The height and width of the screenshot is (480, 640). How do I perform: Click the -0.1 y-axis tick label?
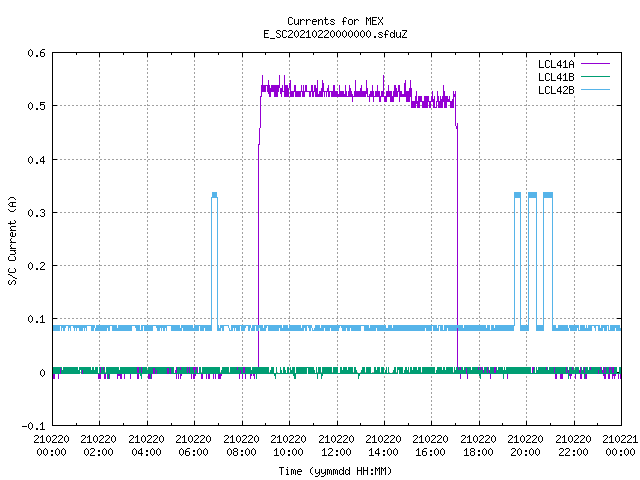coord(33,426)
